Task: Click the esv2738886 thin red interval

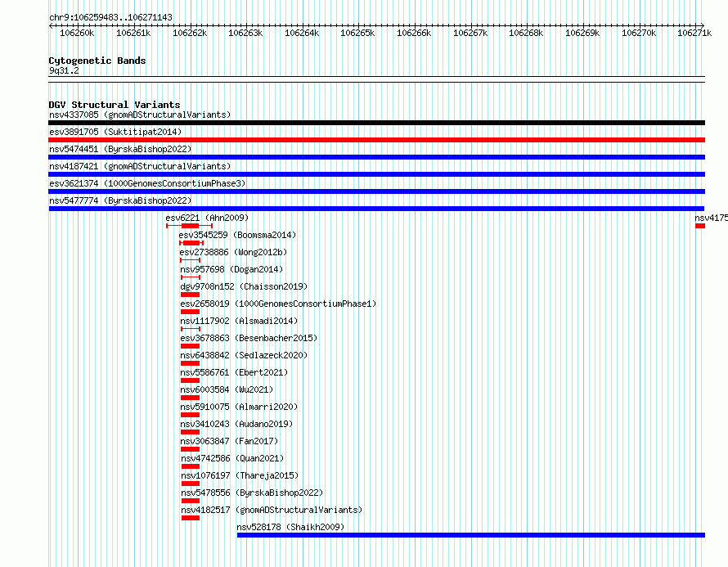Action: click(x=190, y=260)
